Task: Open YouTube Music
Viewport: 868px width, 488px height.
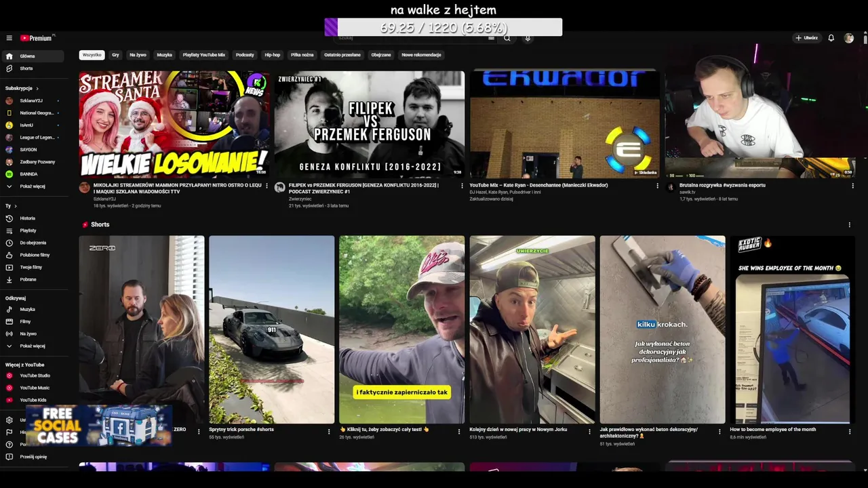Action: [x=34, y=388]
